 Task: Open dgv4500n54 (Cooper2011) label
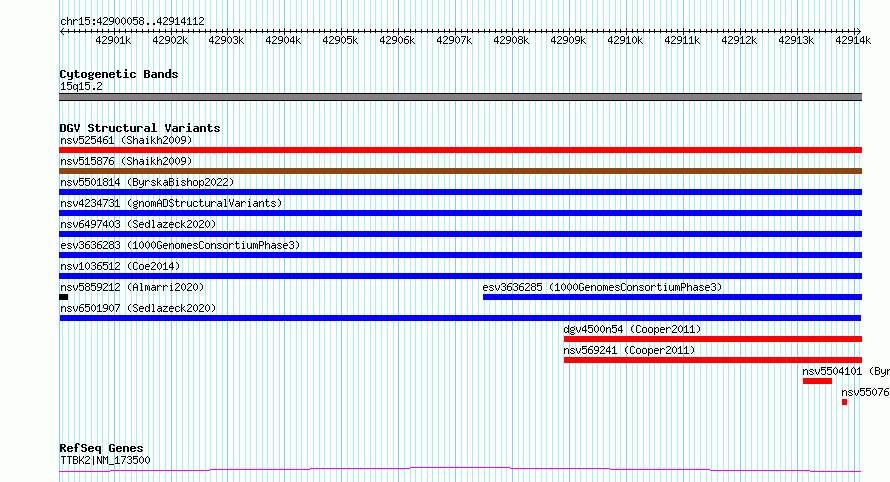tap(632, 329)
